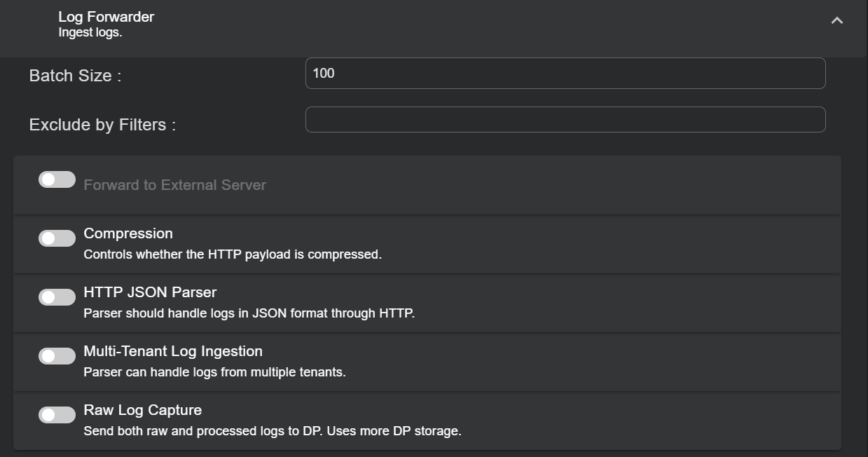Click the Raw Log Capture title

click(x=142, y=410)
